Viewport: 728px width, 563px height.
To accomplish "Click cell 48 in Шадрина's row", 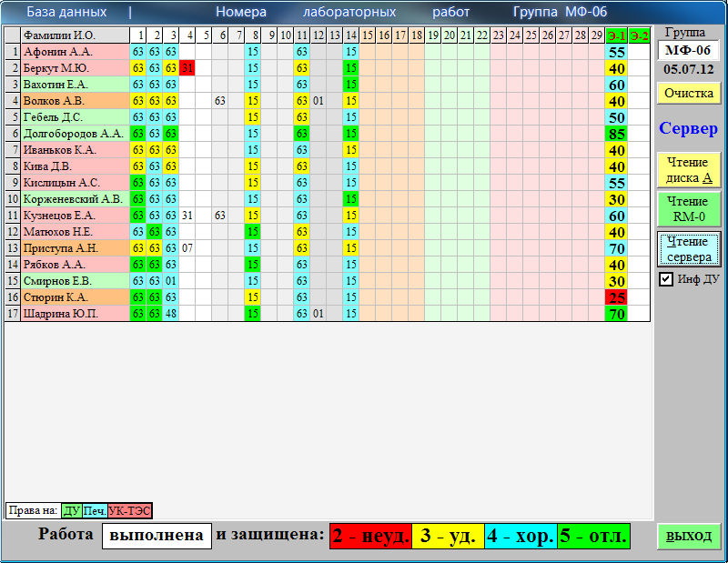I will (171, 314).
